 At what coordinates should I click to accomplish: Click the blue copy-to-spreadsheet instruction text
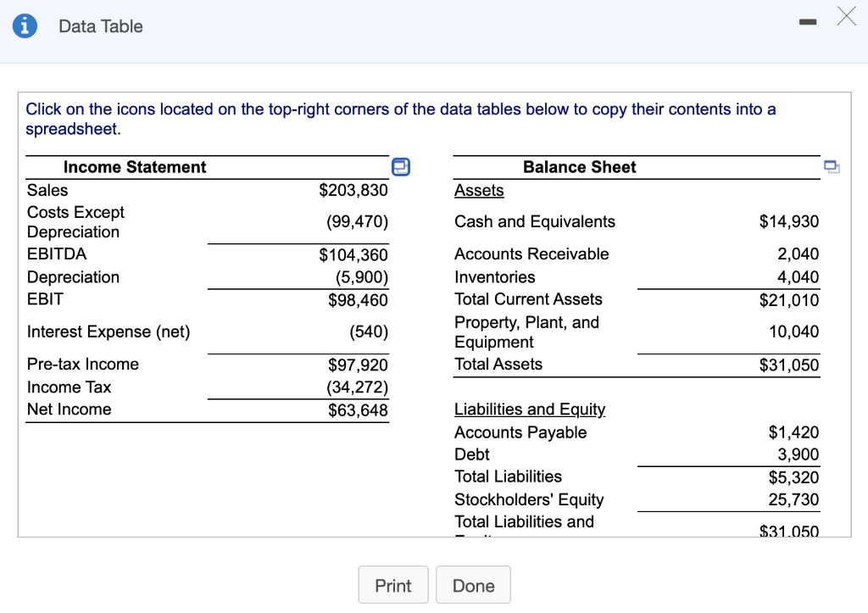coord(401,119)
